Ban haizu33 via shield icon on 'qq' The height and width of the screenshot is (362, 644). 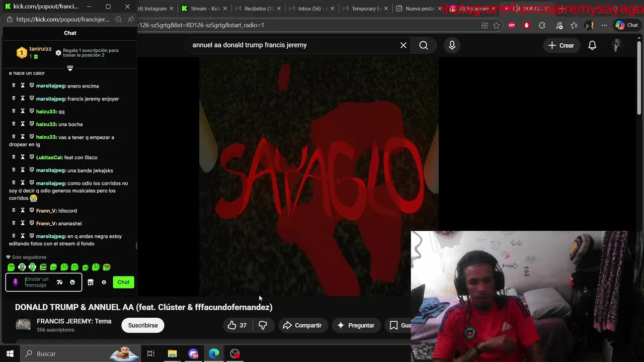click(31, 111)
